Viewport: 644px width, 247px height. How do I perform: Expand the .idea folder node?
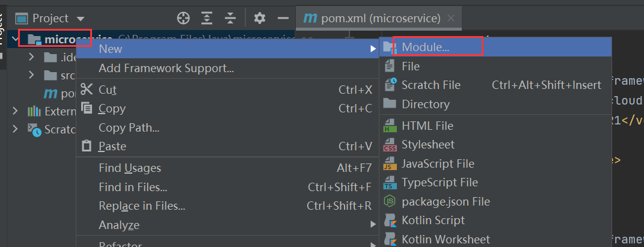point(32,56)
